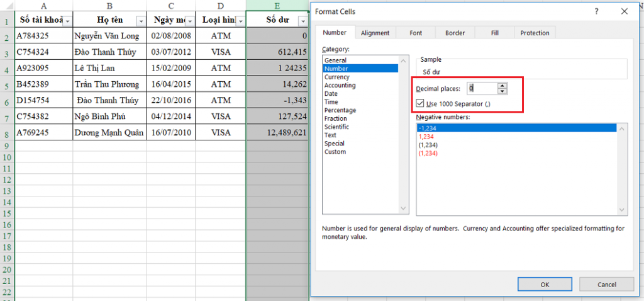Go to the Protection tab
The height and width of the screenshot is (301, 644).
click(x=535, y=33)
